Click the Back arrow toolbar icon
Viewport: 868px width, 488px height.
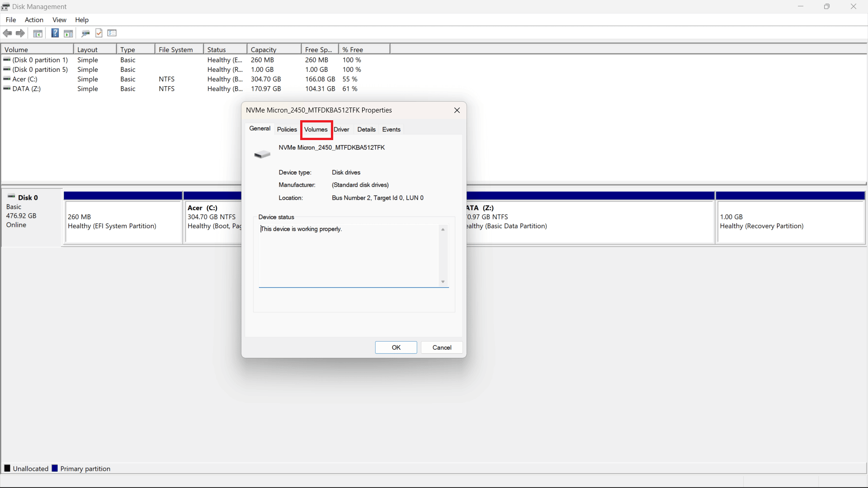[8, 33]
